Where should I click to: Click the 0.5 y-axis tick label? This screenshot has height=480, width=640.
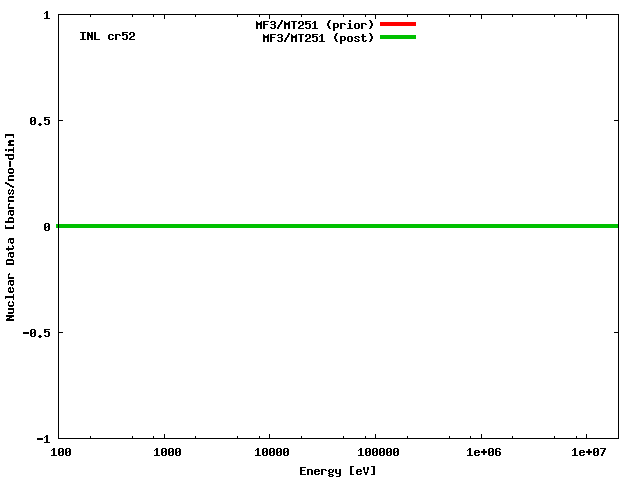41,121
